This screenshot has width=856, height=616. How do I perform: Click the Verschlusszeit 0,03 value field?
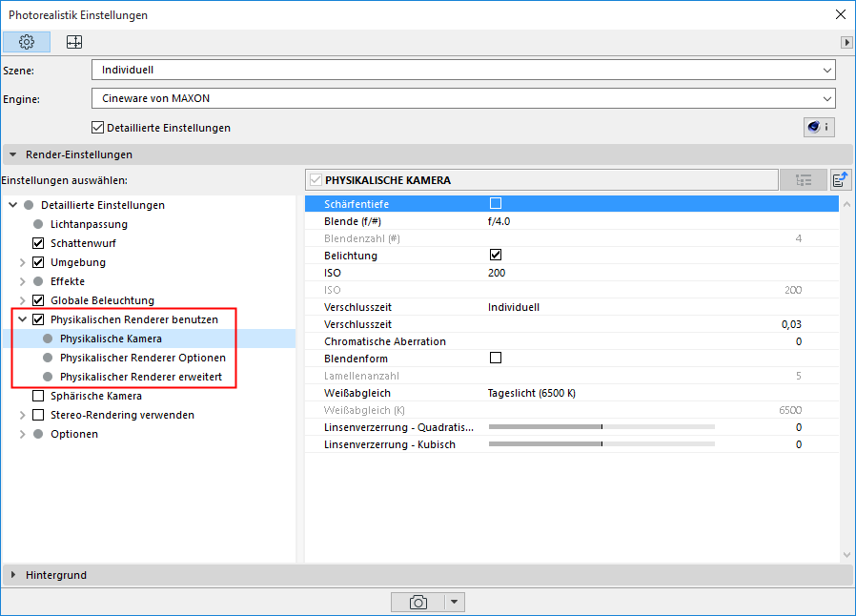[791, 324]
